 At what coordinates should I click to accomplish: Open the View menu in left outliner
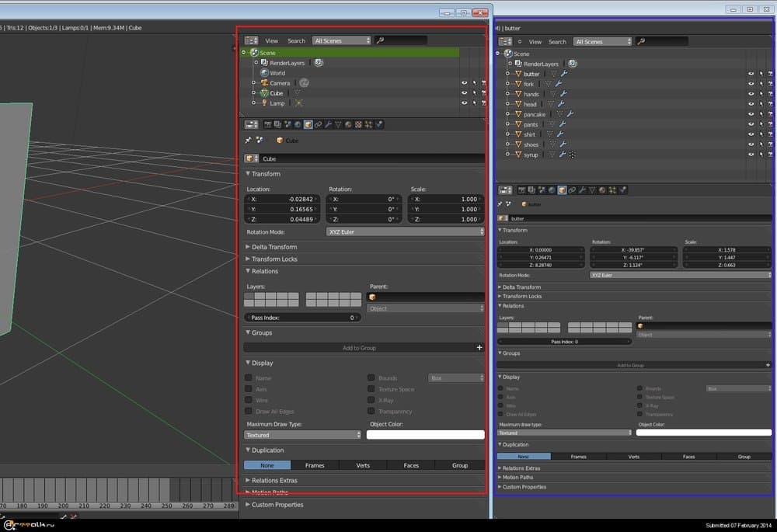click(x=271, y=40)
